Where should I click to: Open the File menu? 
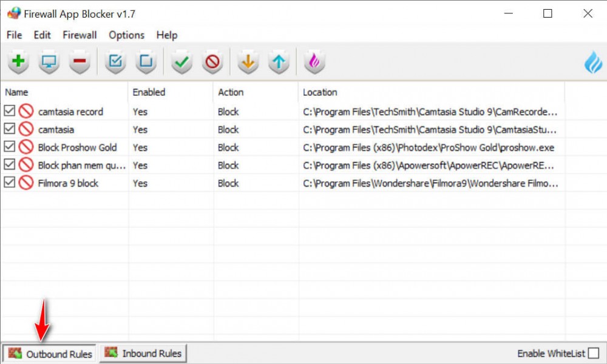pos(14,35)
